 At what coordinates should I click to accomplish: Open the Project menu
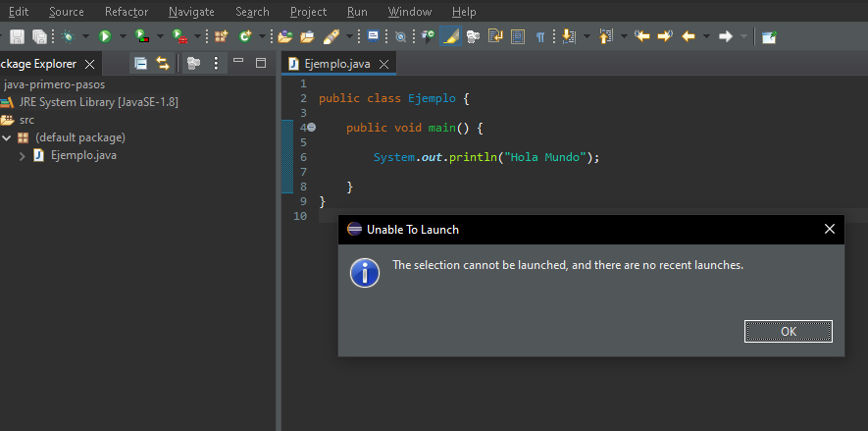tap(308, 12)
